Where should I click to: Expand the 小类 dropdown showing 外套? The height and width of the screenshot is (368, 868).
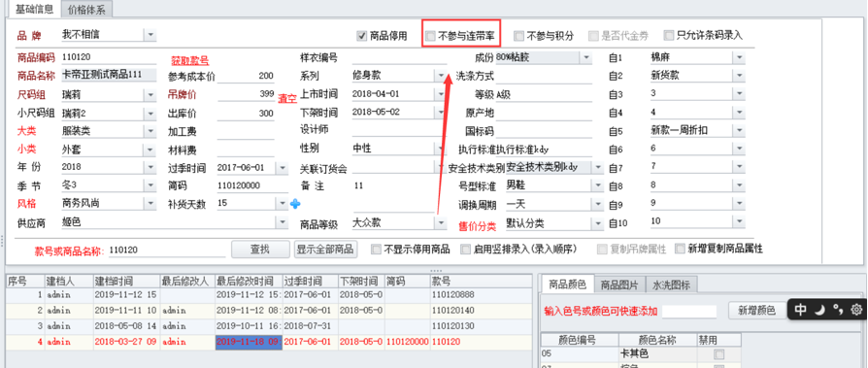click(150, 150)
